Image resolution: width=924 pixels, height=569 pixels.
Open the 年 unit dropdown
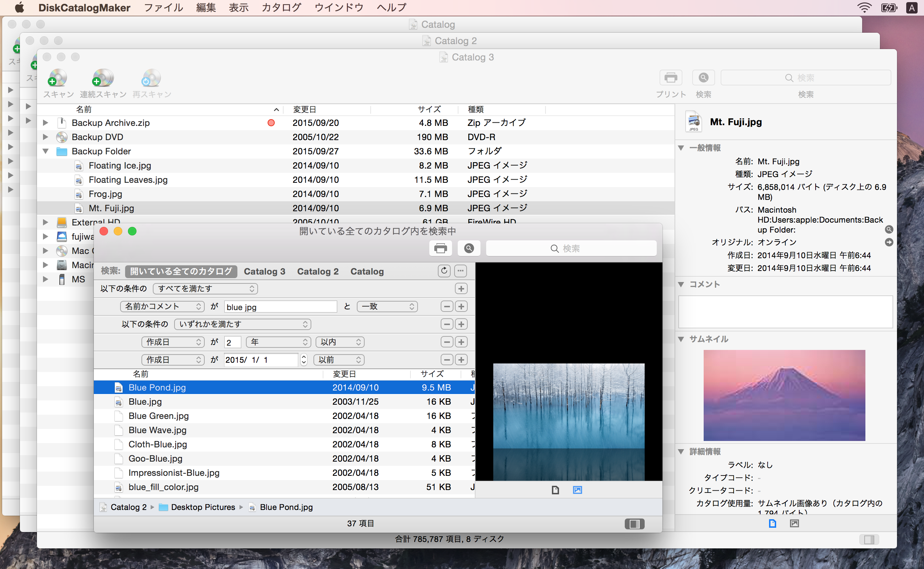[278, 342]
